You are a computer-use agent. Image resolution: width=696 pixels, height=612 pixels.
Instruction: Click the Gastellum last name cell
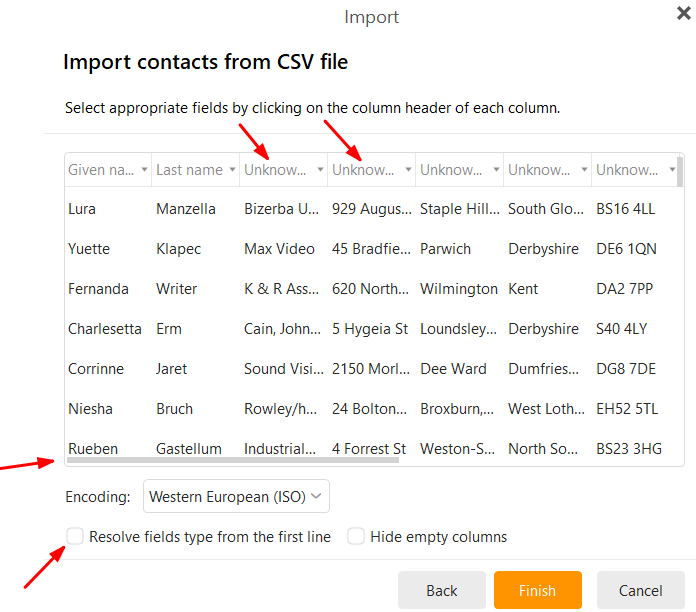(x=188, y=448)
